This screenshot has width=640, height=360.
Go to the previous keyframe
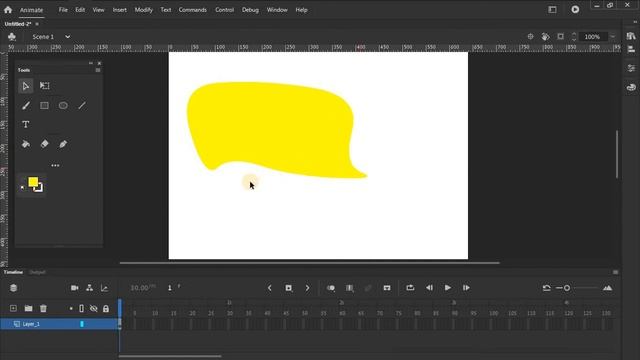click(270, 288)
